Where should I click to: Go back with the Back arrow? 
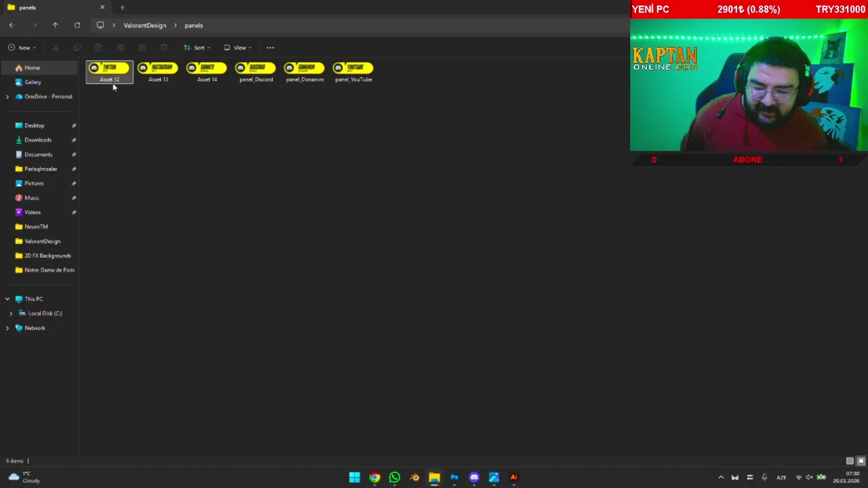(12, 25)
